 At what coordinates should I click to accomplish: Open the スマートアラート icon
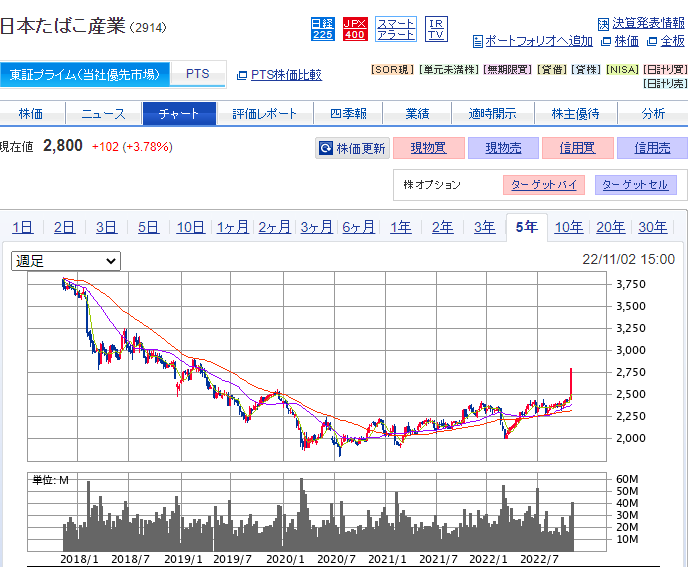396,29
